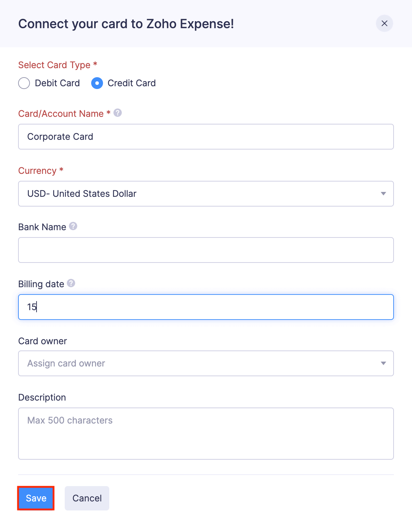The image size is (412, 532).
Task: Focus the Corporate Card name field
Action: 206,137
